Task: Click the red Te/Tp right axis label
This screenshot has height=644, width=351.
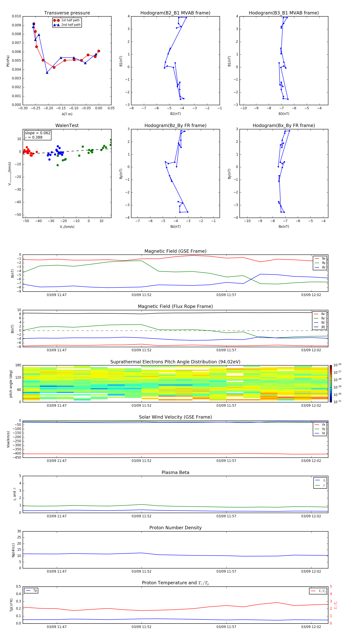Action: click(336, 605)
